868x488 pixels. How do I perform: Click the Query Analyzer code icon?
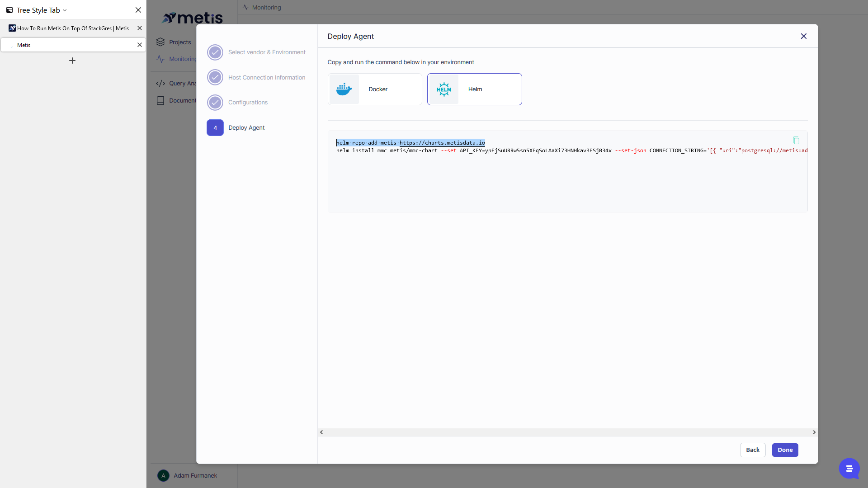[x=160, y=84]
